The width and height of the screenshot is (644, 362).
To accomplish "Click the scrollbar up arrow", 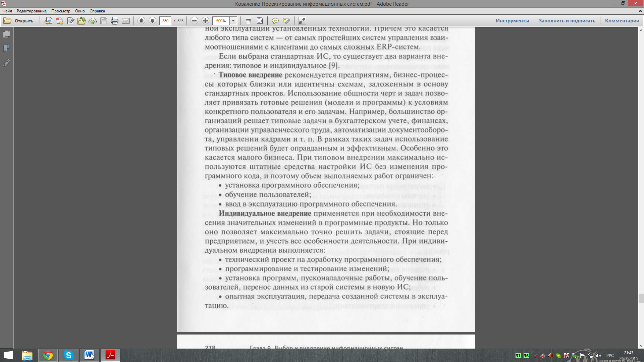I will pyautogui.click(x=641, y=30).
